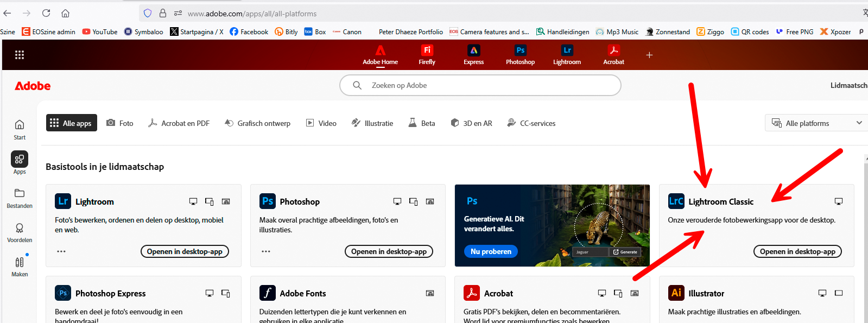Screen dimensions: 868x323
Task: Open the YouTube bookmark
Action: [100, 31]
